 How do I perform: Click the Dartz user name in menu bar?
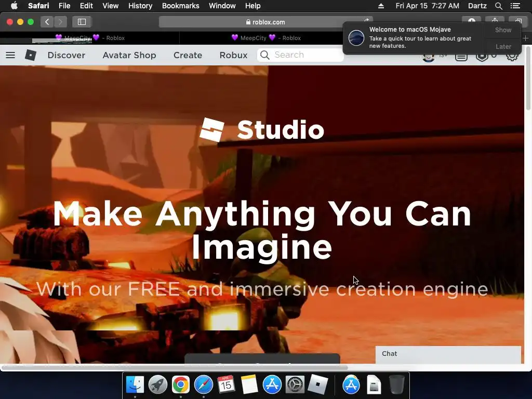pos(477,6)
